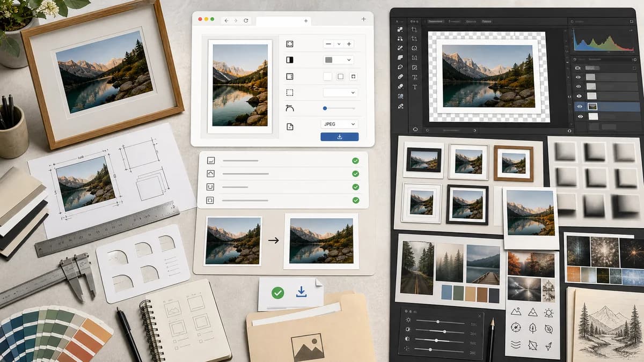Click the nested square icon in the checklist
The height and width of the screenshot is (362, 644).
click(x=210, y=200)
